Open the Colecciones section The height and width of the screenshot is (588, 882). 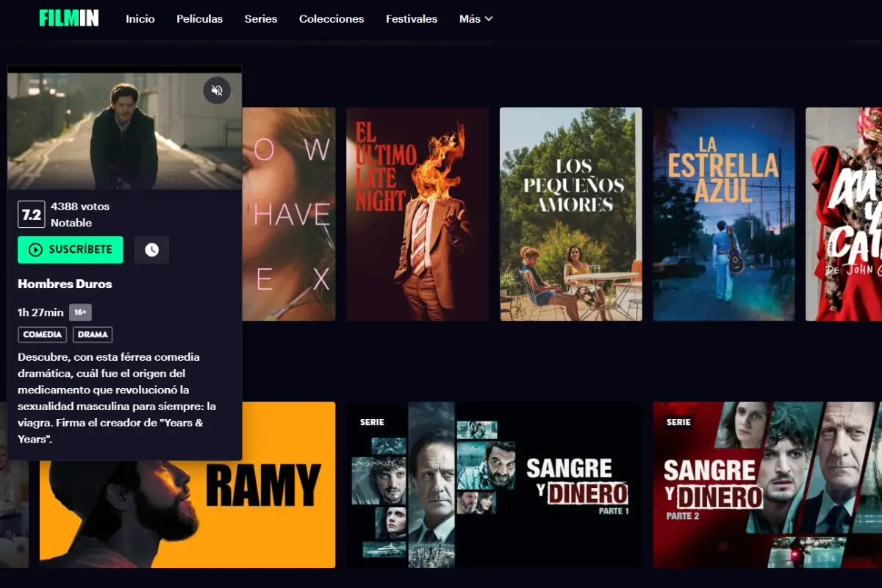(331, 19)
